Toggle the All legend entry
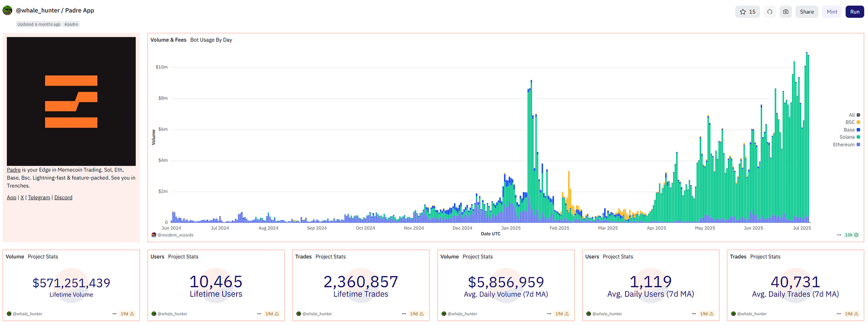The width and height of the screenshot is (868, 325). click(x=854, y=115)
